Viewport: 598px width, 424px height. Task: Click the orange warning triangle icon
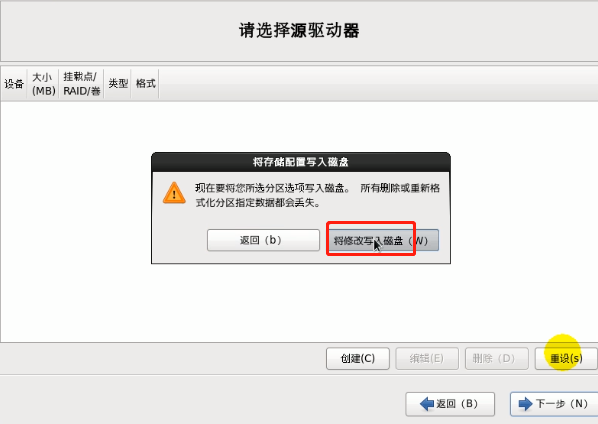coord(174,193)
